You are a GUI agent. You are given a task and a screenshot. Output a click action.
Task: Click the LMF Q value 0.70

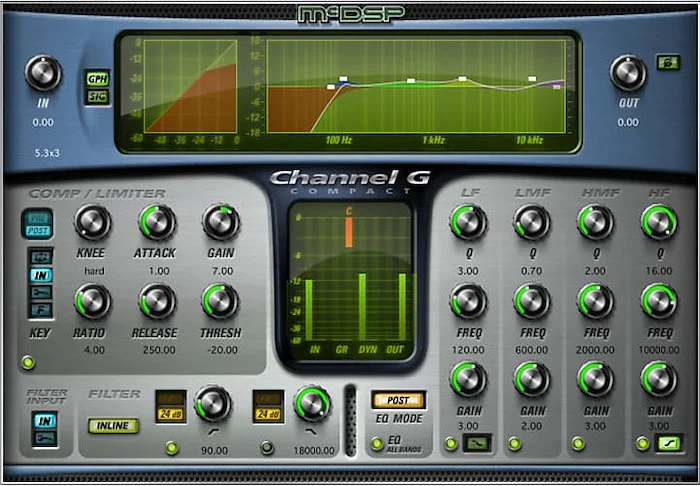pos(531,271)
